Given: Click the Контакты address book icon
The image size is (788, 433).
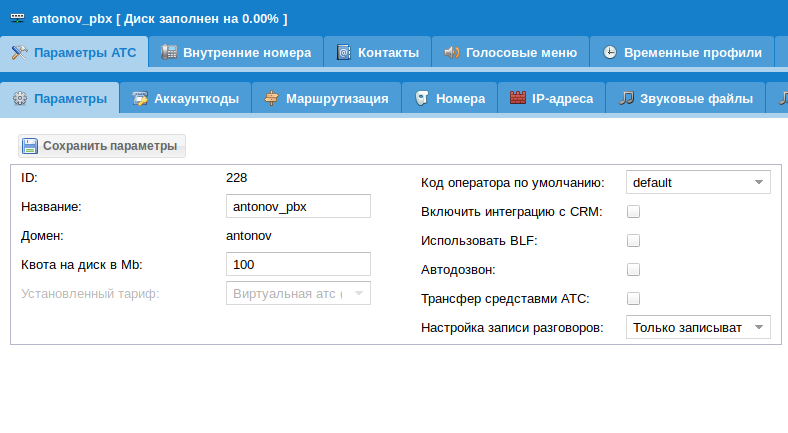Looking at the screenshot, I should (x=344, y=52).
